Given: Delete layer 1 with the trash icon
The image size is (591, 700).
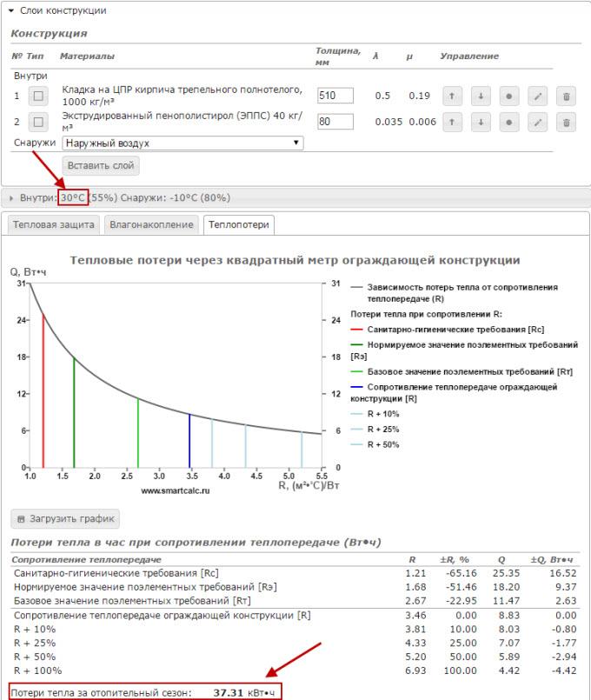Looking at the screenshot, I should click(x=566, y=96).
